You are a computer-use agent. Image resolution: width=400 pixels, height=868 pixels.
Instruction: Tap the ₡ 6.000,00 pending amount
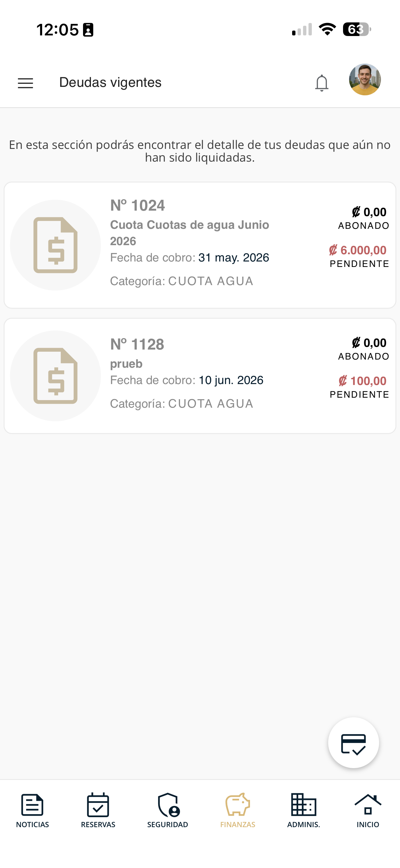coord(358,250)
